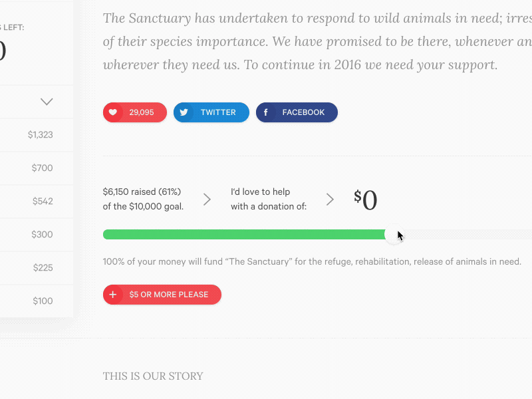Expand the chevron above the donation amounts list

(47, 101)
